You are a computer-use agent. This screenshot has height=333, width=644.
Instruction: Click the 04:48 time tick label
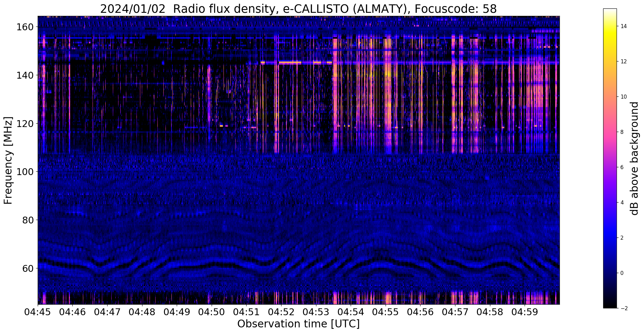tap(142, 312)
